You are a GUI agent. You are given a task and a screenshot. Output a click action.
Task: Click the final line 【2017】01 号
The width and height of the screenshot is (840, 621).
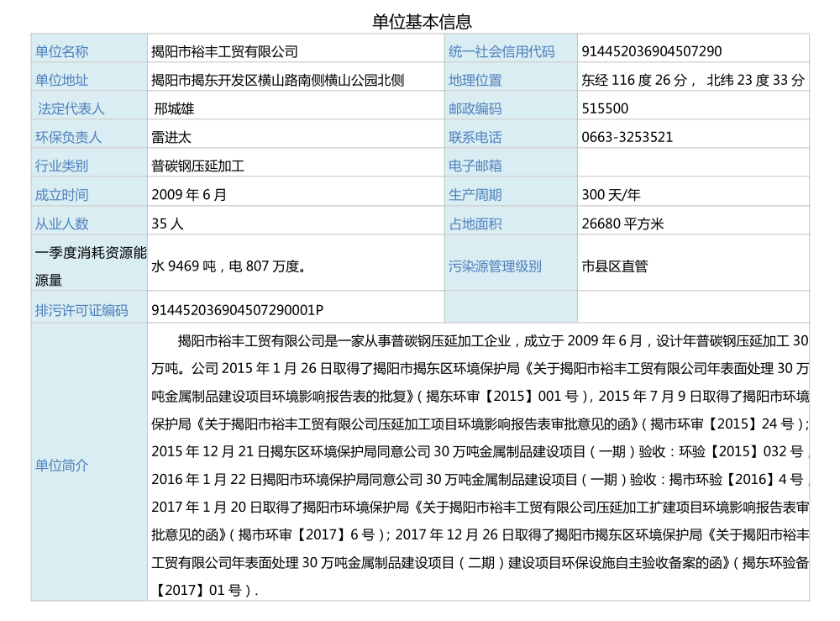click(205, 591)
